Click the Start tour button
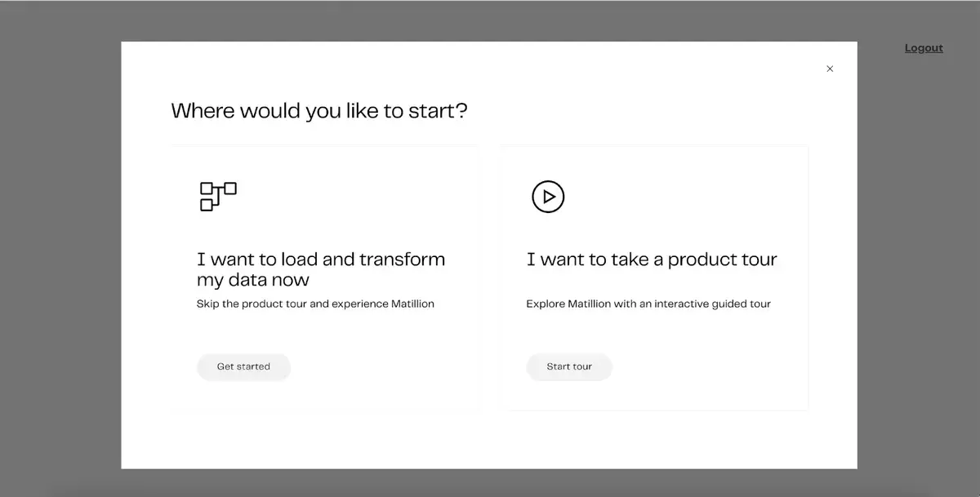 (569, 366)
